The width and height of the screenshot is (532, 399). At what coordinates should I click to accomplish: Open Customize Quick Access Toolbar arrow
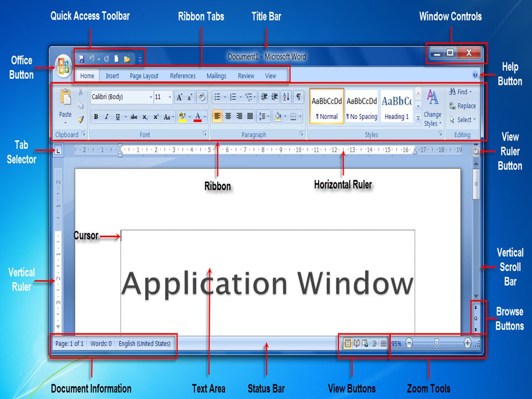[x=140, y=59]
